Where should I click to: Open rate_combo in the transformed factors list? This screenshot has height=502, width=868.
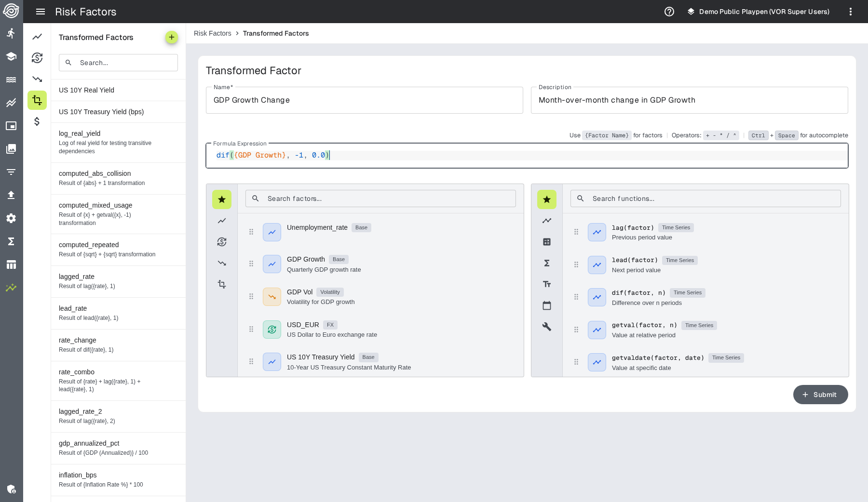point(118,380)
